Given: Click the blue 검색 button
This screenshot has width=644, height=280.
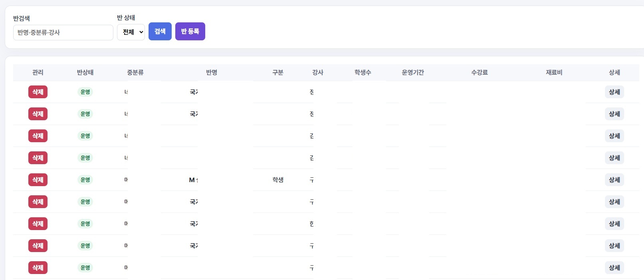Looking at the screenshot, I should click(160, 31).
